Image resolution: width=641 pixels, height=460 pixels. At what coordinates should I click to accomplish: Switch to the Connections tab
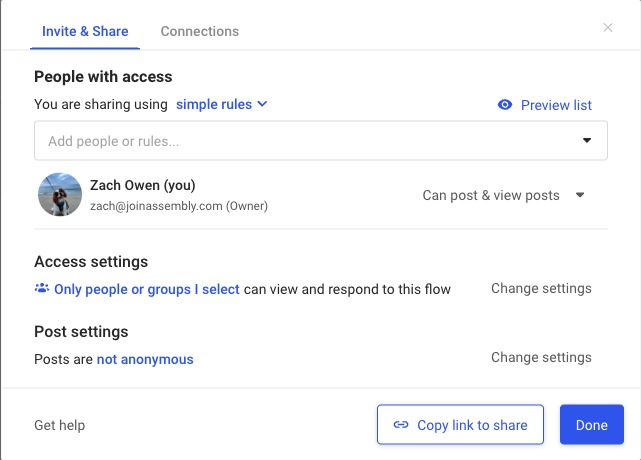point(200,31)
